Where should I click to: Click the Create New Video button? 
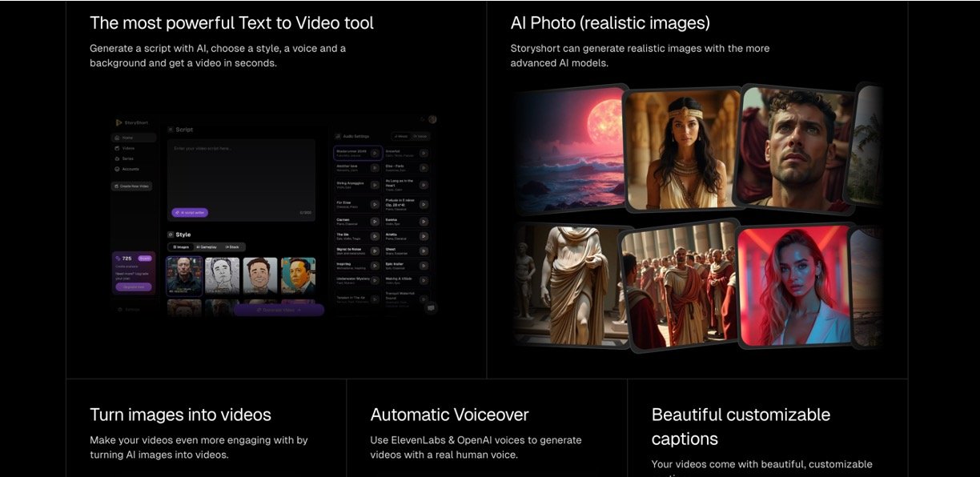[131, 186]
